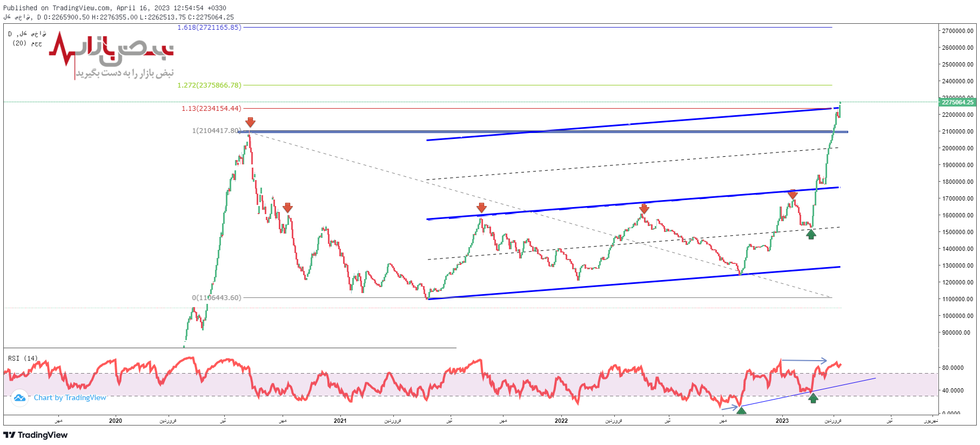Image resolution: width=980 pixels, height=445 pixels.
Task: Click the TradingView logo at bottom left
Action: coord(36,435)
